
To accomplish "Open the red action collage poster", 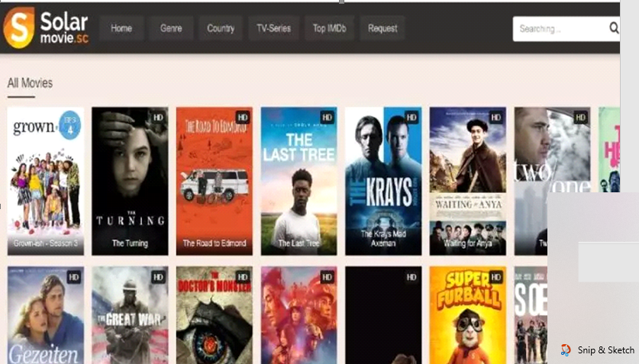I will click(299, 315).
